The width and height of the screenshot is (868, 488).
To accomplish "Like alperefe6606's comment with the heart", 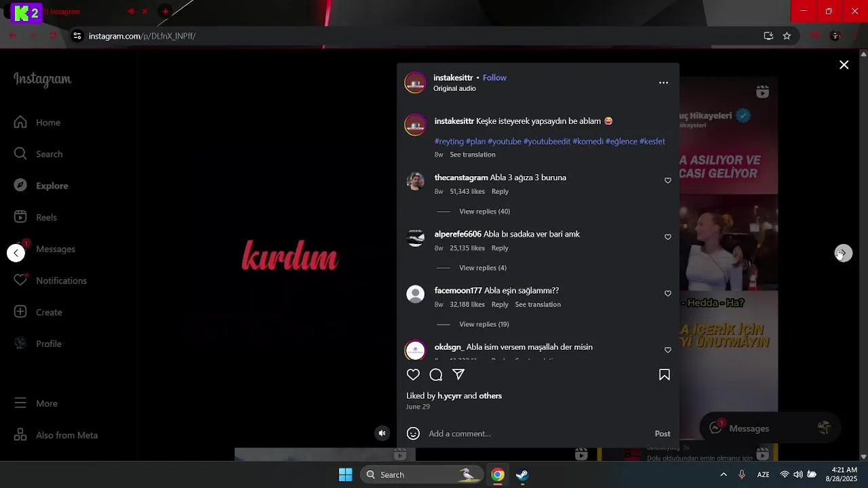I will click(x=668, y=237).
